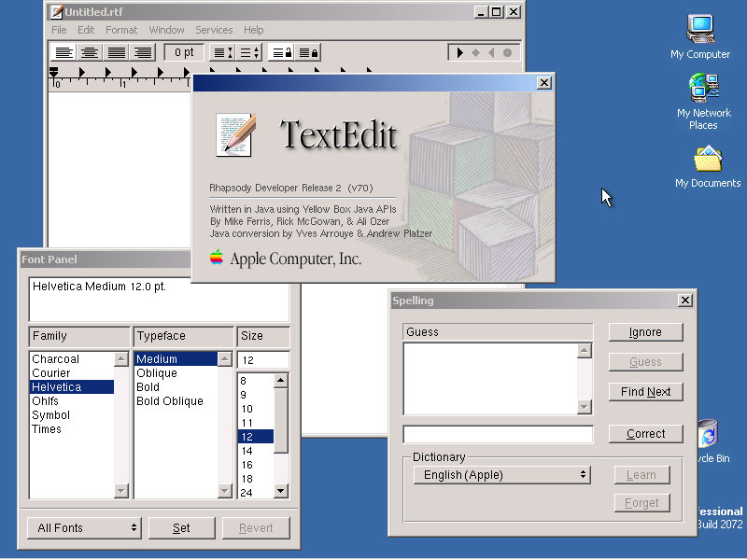The height and width of the screenshot is (560, 747).
Task: Select the Helvetica font family
Action: [x=72, y=387]
